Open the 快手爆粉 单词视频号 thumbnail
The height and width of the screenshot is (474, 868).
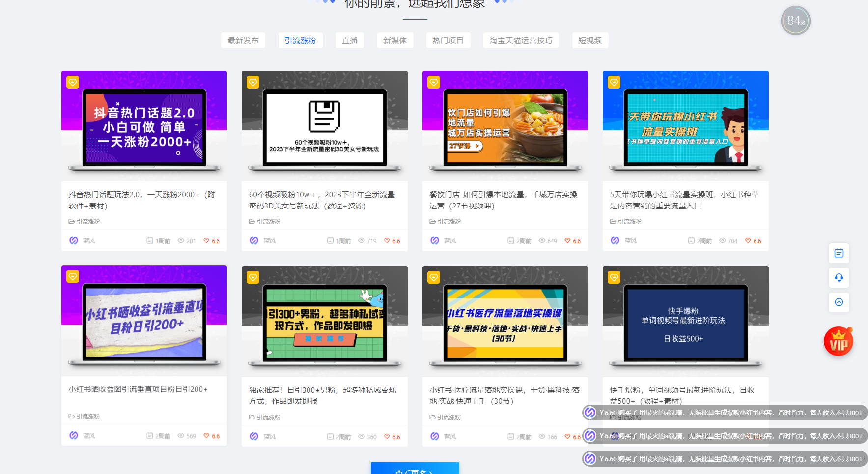pos(686,321)
